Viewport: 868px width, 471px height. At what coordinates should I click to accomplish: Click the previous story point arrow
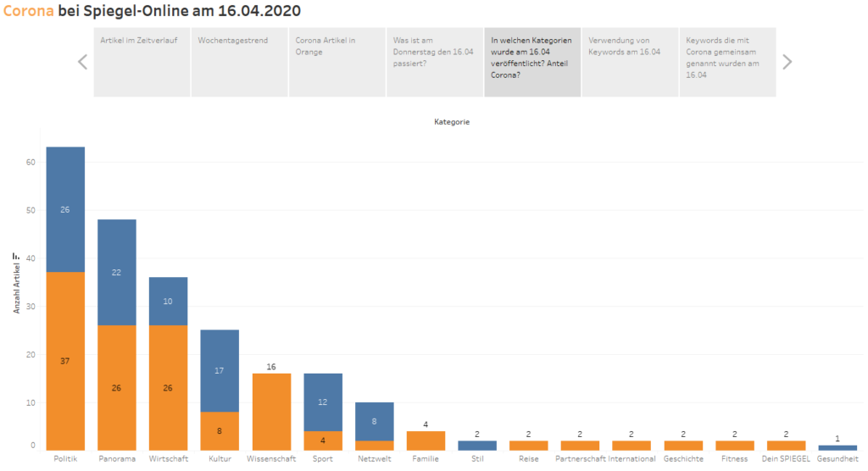[x=82, y=62]
